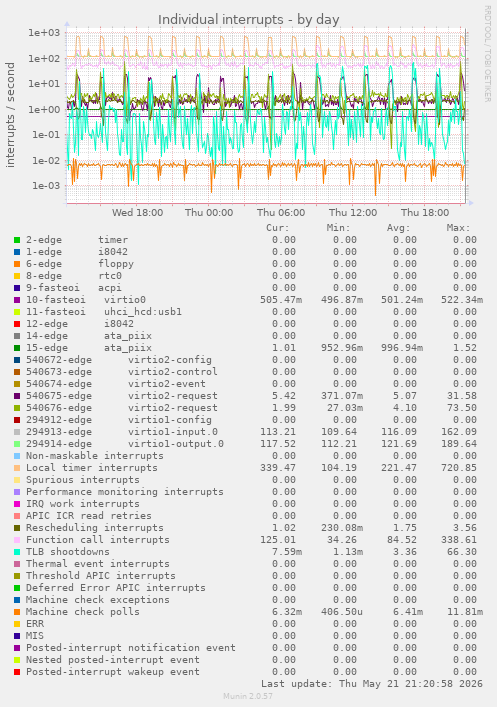Click the Avg: column header
The image size is (497, 707).
coord(399,228)
